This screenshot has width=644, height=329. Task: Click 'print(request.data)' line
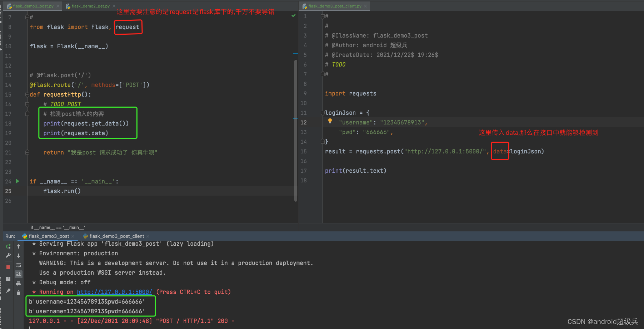[x=75, y=133]
